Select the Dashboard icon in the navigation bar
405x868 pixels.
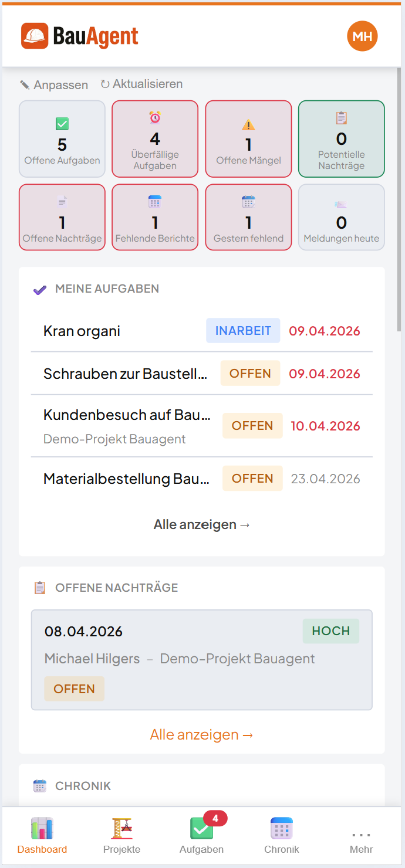42,829
